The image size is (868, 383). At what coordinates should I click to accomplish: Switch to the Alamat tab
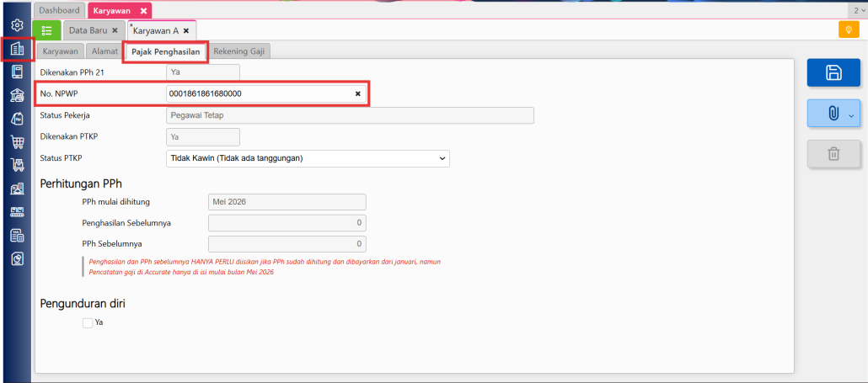(x=104, y=51)
